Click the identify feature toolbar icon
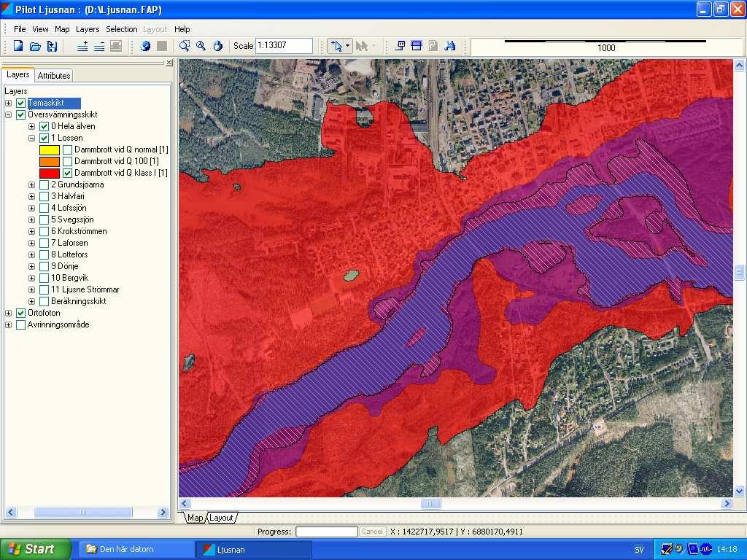The image size is (747, 560). point(400,46)
